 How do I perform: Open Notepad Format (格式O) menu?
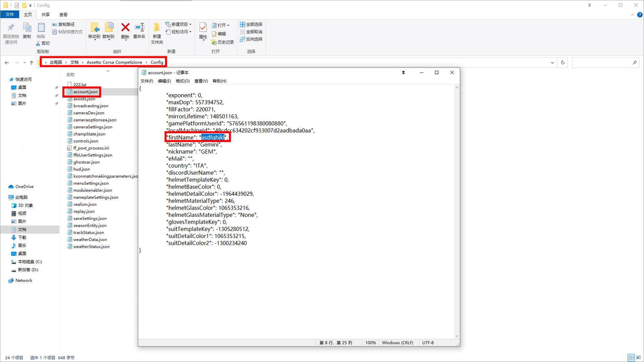click(183, 81)
